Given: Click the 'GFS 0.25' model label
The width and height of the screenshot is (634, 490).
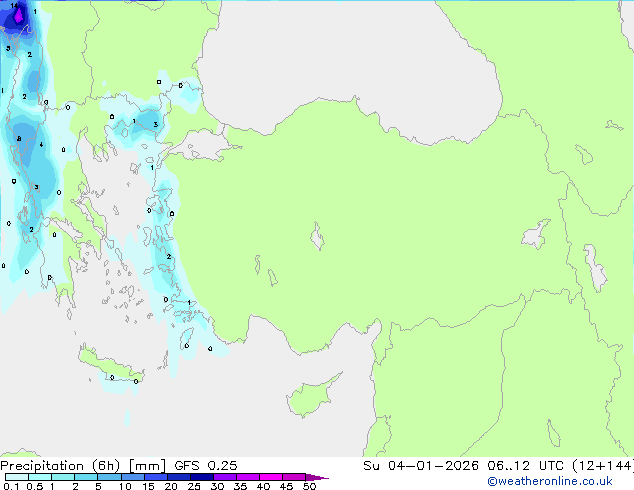Looking at the screenshot, I should click(206, 466).
